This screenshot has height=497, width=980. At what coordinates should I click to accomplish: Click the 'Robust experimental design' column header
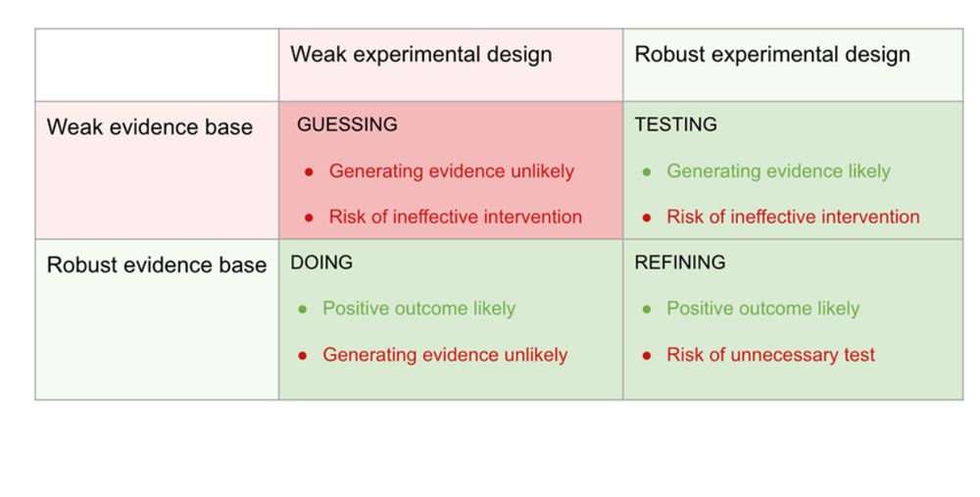tap(772, 54)
